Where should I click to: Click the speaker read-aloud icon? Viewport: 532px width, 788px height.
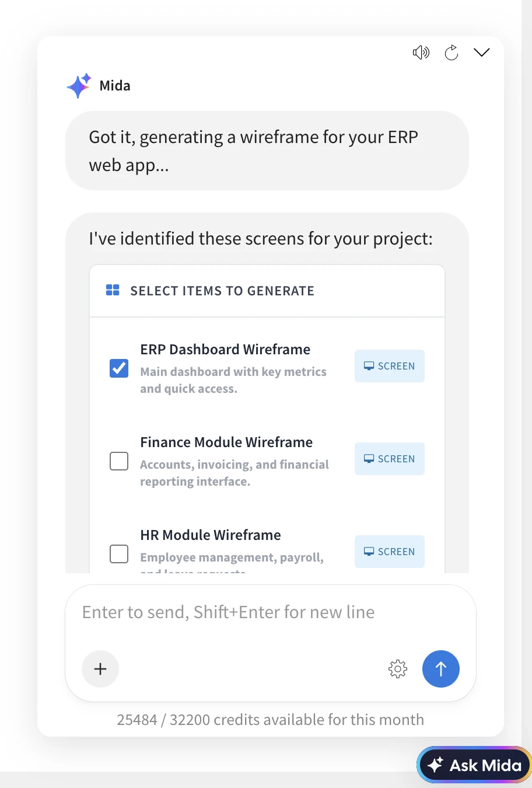(421, 53)
